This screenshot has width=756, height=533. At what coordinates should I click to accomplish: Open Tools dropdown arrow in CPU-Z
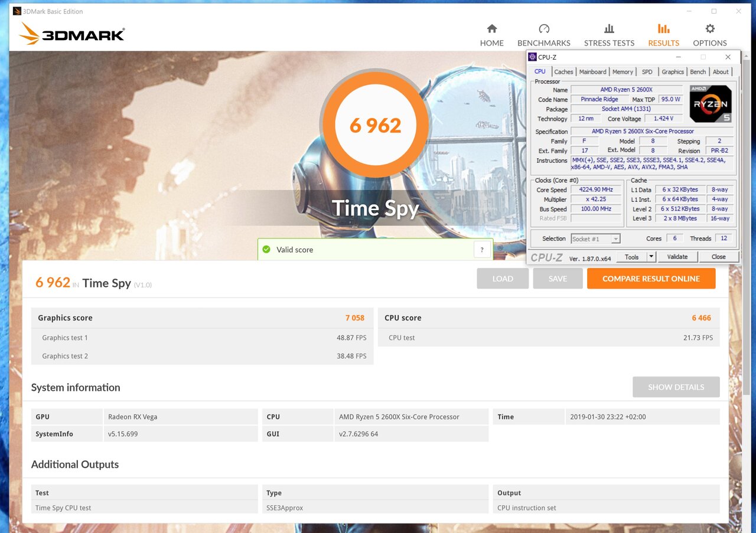(x=651, y=257)
